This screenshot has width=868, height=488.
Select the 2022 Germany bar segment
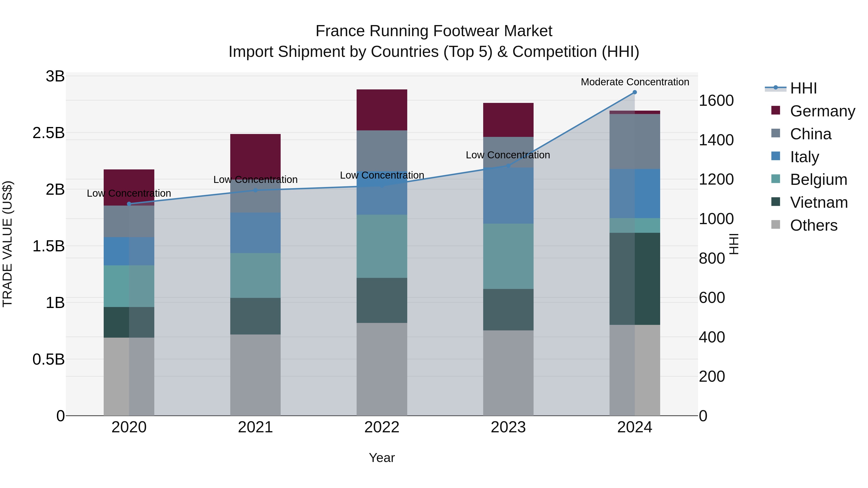382,110
